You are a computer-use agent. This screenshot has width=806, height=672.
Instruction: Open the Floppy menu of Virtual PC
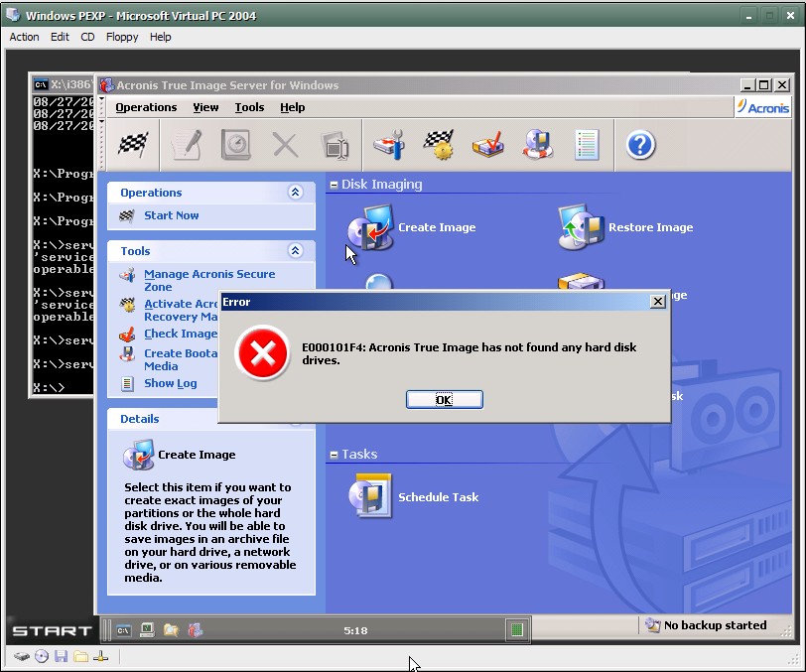click(122, 37)
